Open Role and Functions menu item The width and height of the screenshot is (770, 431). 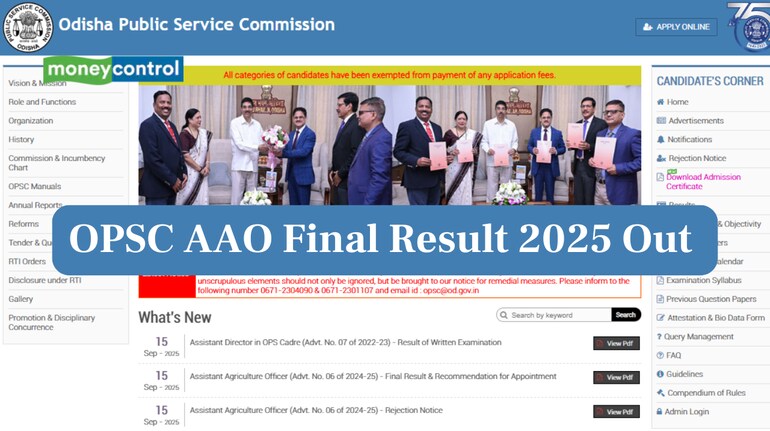pos(42,102)
